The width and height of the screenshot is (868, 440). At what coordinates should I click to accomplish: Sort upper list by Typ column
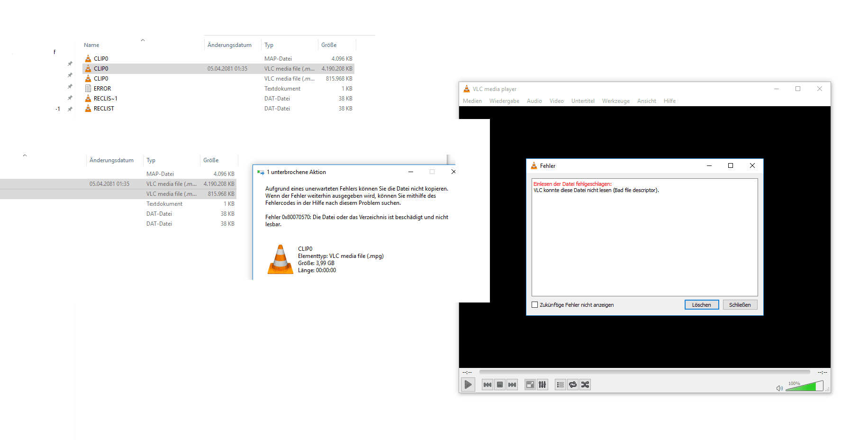point(269,45)
